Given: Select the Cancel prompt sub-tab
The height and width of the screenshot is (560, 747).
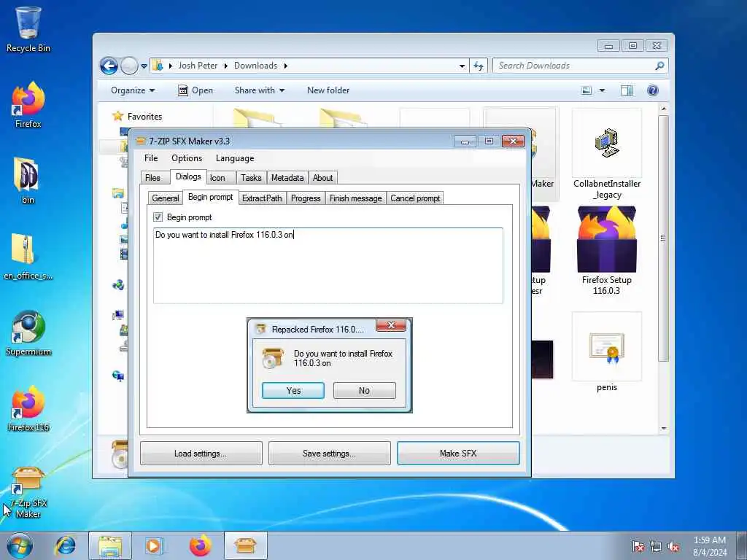Looking at the screenshot, I should (415, 198).
